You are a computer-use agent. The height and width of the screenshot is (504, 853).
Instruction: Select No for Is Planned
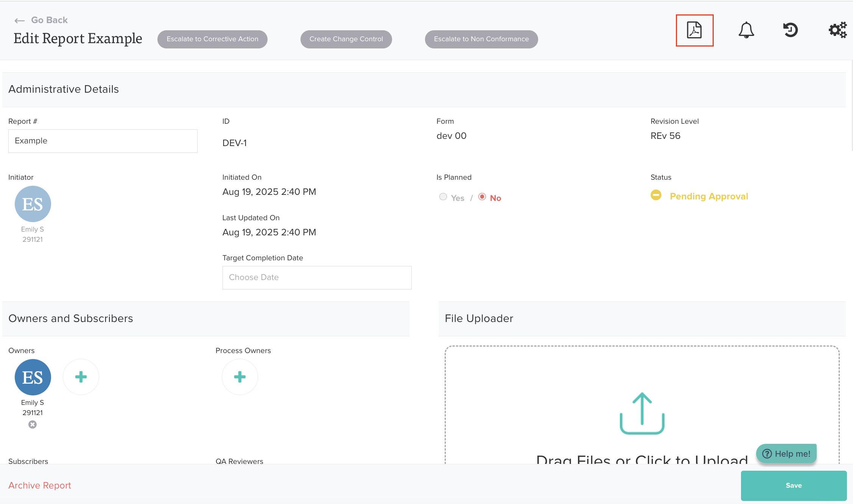coord(482,197)
